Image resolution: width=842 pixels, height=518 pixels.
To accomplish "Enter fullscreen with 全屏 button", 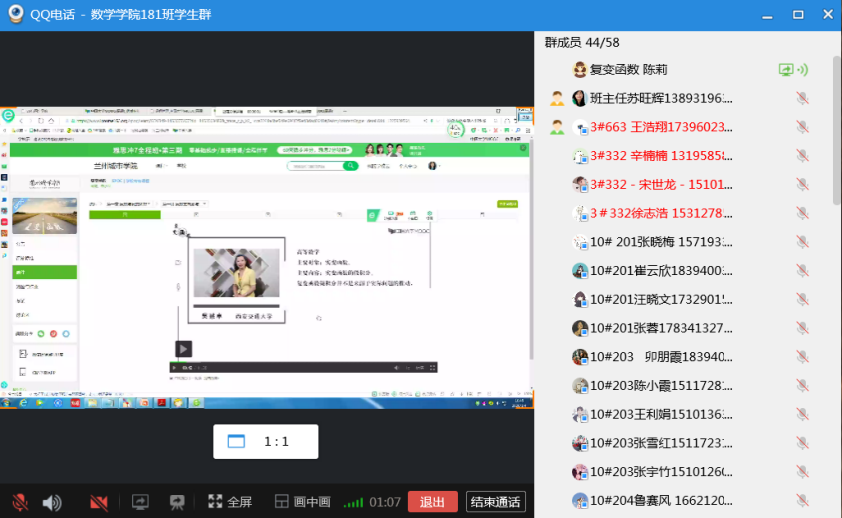I will pyautogui.click(x=229, y=502).
